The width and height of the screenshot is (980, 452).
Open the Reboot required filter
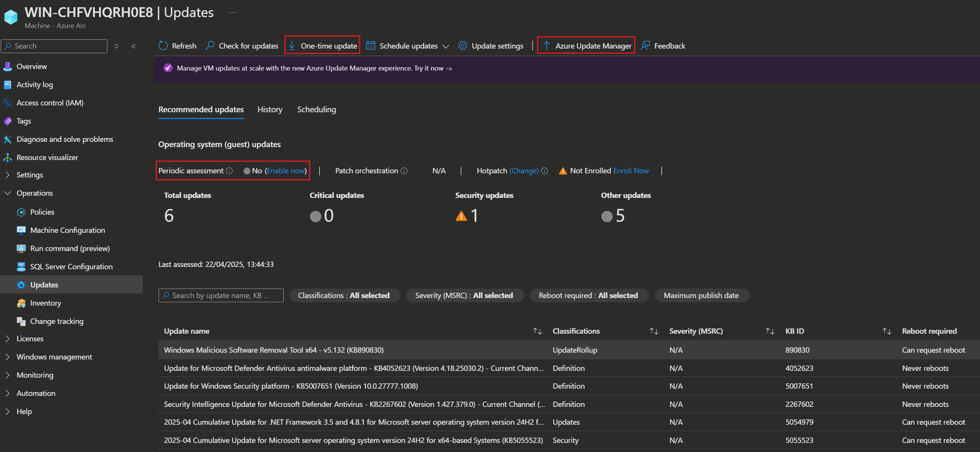point(588,296)
